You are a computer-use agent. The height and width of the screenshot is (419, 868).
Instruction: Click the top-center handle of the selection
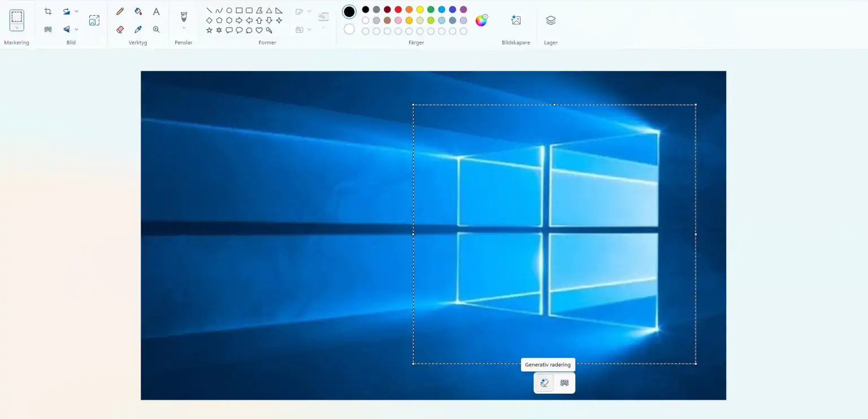tap(554, 104)
